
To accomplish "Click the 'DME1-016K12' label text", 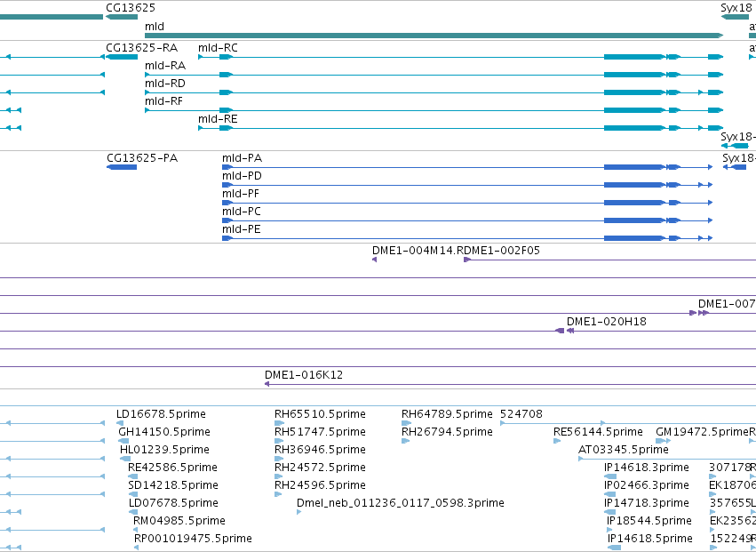I will pos(304,375).
